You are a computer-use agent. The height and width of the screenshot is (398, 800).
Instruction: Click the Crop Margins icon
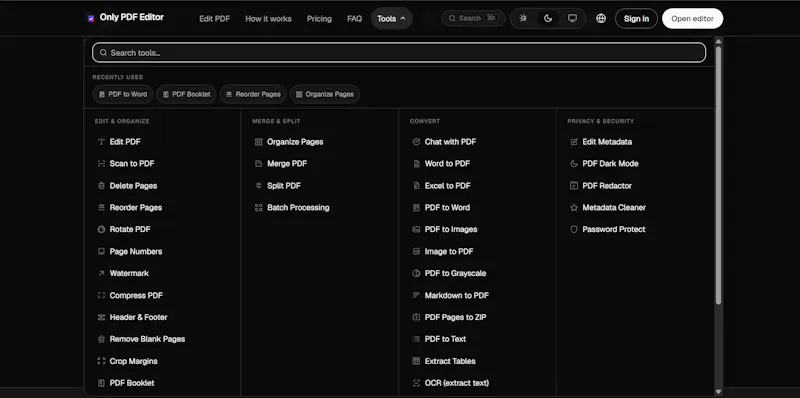(x=101, y=361)
